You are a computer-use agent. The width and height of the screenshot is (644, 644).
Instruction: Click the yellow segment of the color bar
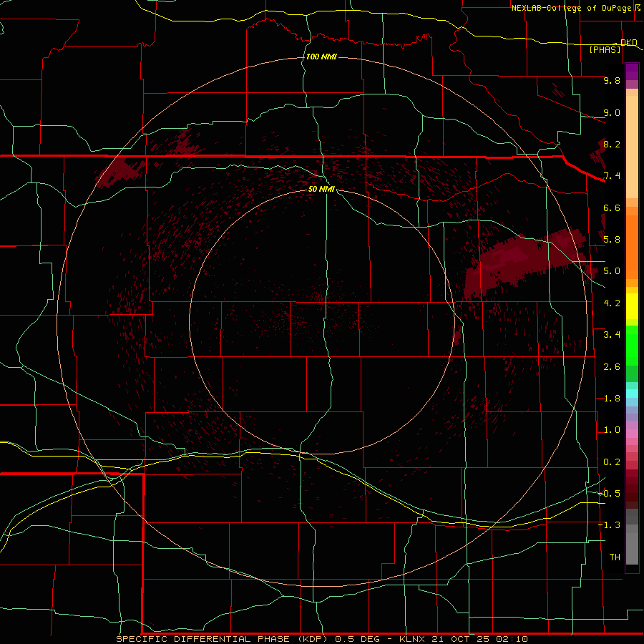click(x=632, y=306)
